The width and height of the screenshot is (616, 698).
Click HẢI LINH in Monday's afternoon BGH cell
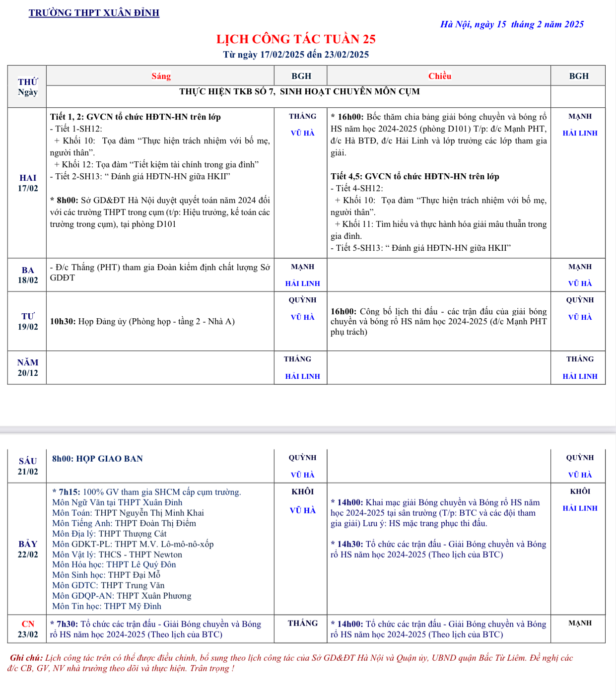pos(580,134)
